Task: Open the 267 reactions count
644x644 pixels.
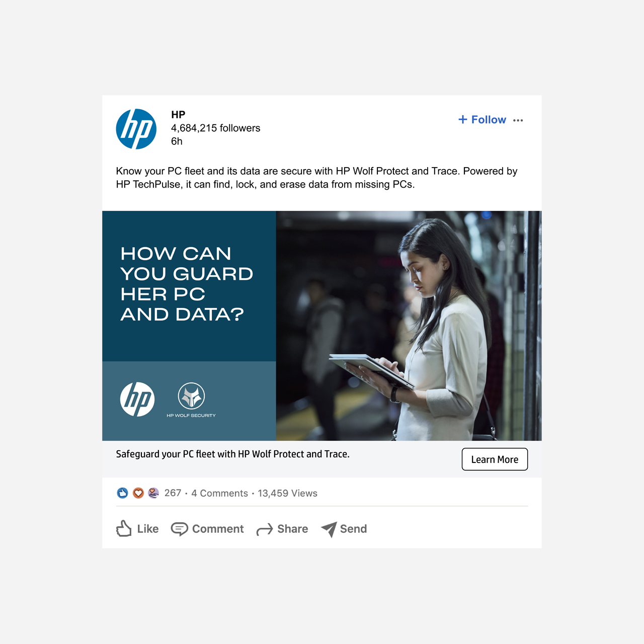Action: coord(173,493)
